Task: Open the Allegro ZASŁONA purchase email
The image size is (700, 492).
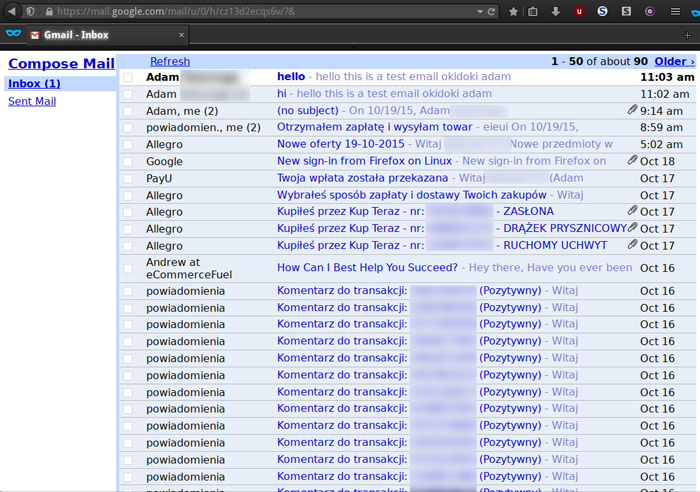Action: [415, 211]
